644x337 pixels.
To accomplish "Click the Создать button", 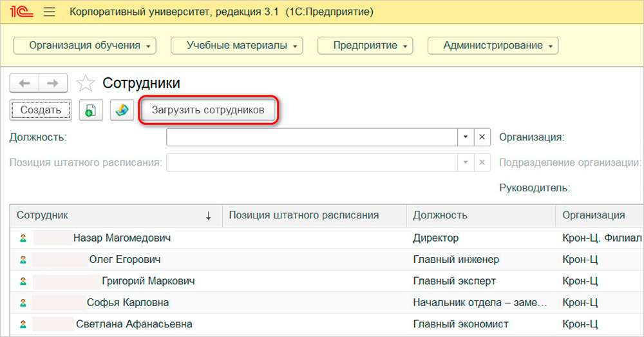I will pos(41,110).
